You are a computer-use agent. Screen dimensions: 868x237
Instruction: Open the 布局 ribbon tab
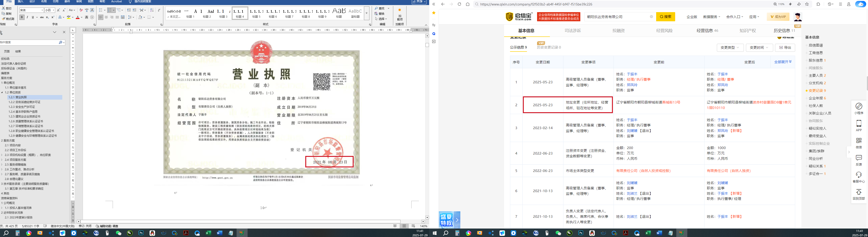[44, 2]
